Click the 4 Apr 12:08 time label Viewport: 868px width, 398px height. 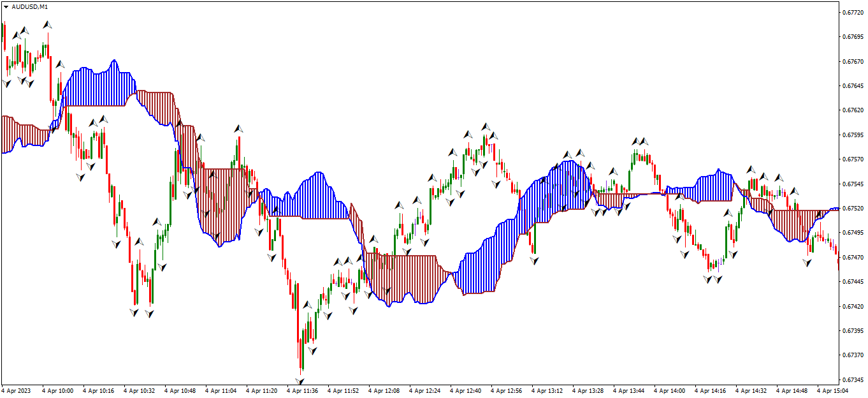click(x=384, y=390)
